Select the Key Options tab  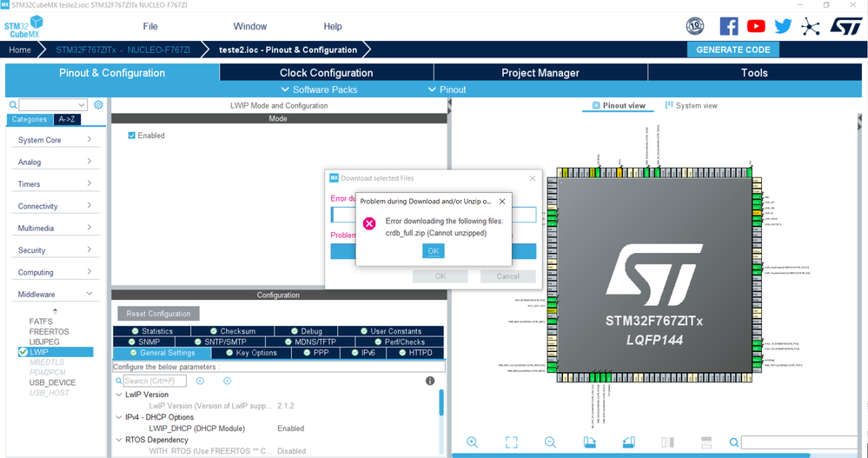click(251, 353)
